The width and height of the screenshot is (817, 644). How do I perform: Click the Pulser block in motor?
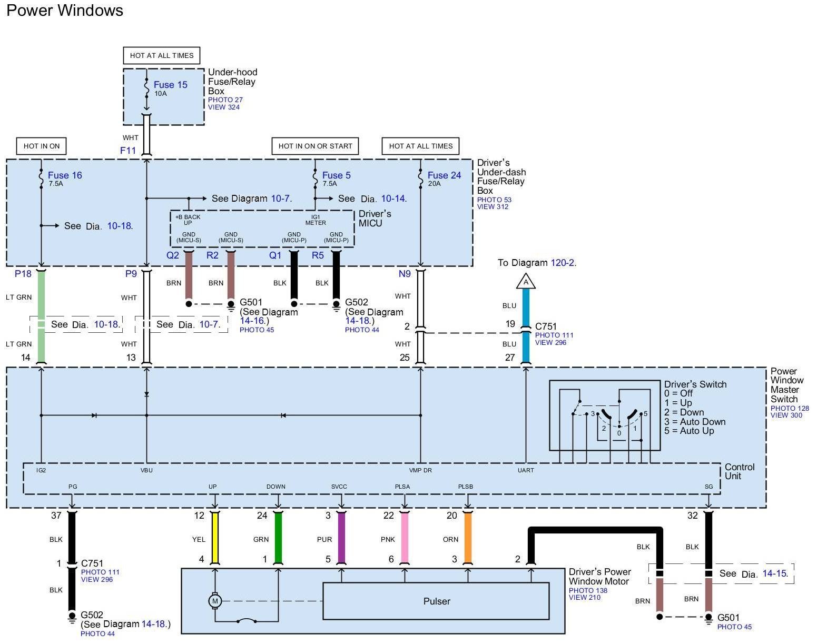[436, 601]
